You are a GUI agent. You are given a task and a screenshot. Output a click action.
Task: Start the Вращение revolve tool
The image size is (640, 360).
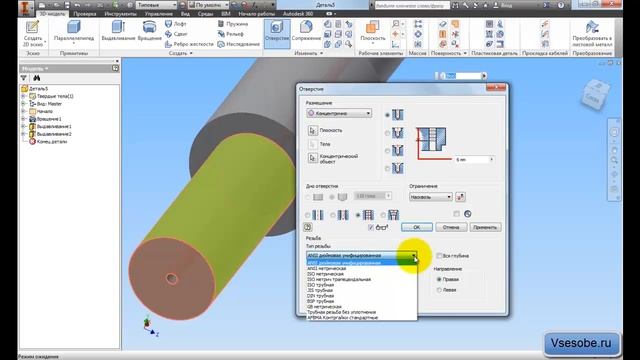pyautogui.click(x=149, y=31)
